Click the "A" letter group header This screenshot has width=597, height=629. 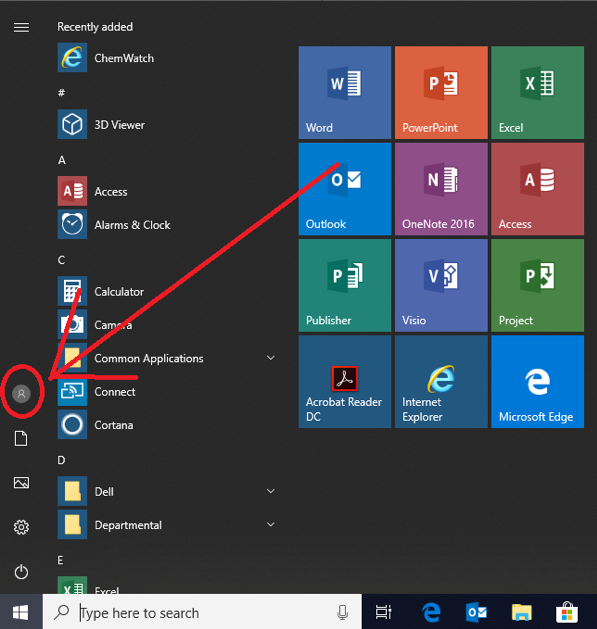61,160
